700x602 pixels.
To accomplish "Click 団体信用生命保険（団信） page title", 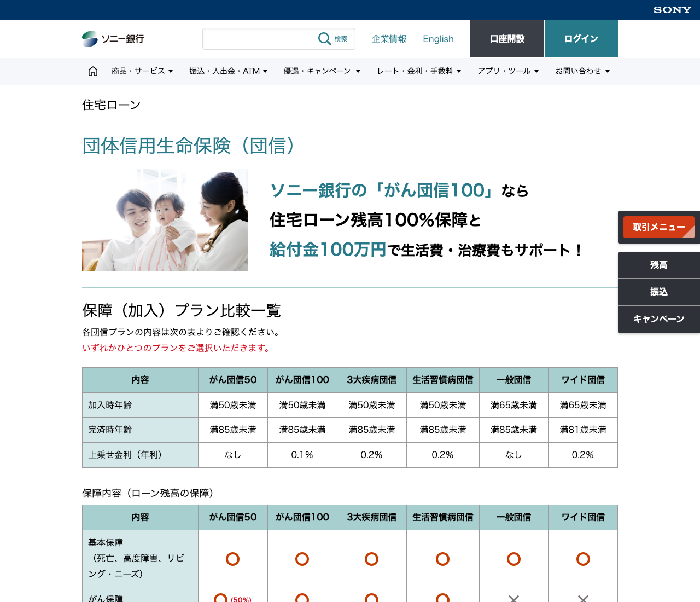I will (x=189, y=146).
